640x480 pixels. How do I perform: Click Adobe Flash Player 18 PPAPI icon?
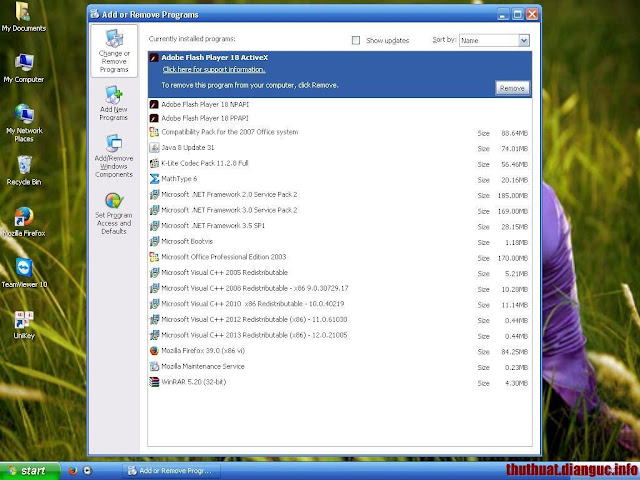coord(154,118)
